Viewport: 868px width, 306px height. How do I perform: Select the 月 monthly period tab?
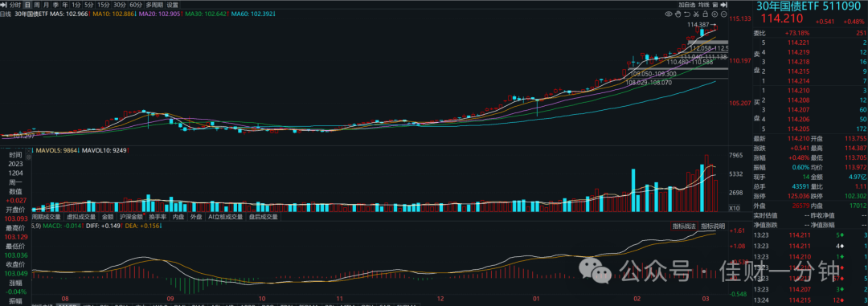point(46,4)
